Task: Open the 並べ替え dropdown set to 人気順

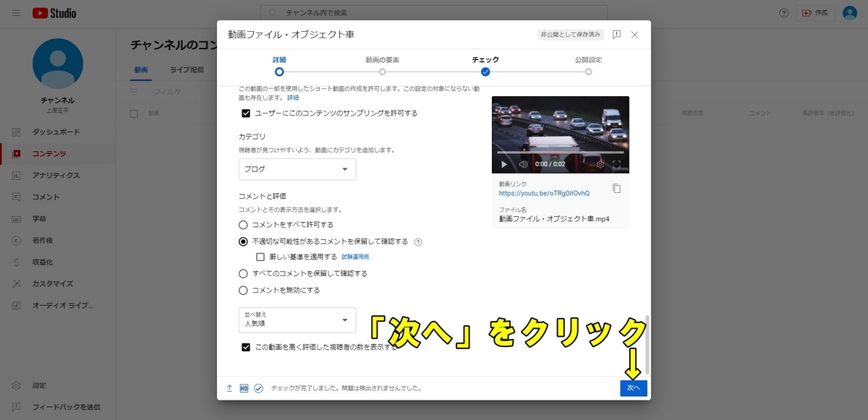Action: point(297,320)
